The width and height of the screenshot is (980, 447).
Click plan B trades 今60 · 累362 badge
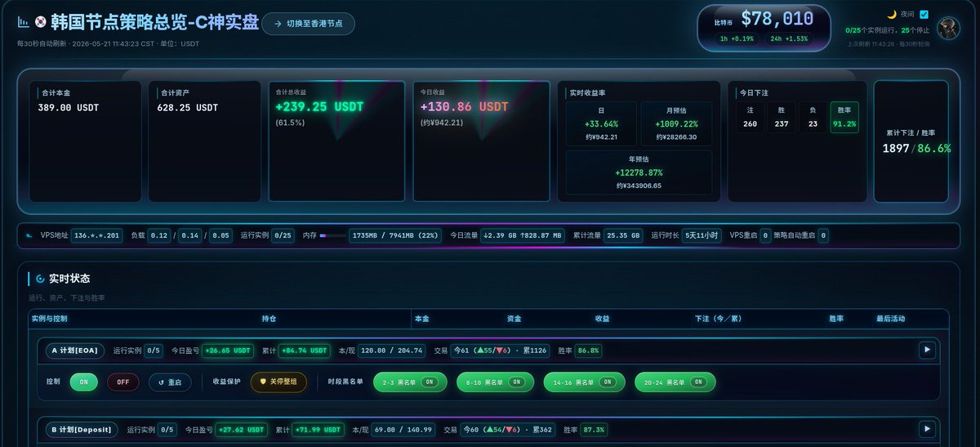tap(510, 430)
